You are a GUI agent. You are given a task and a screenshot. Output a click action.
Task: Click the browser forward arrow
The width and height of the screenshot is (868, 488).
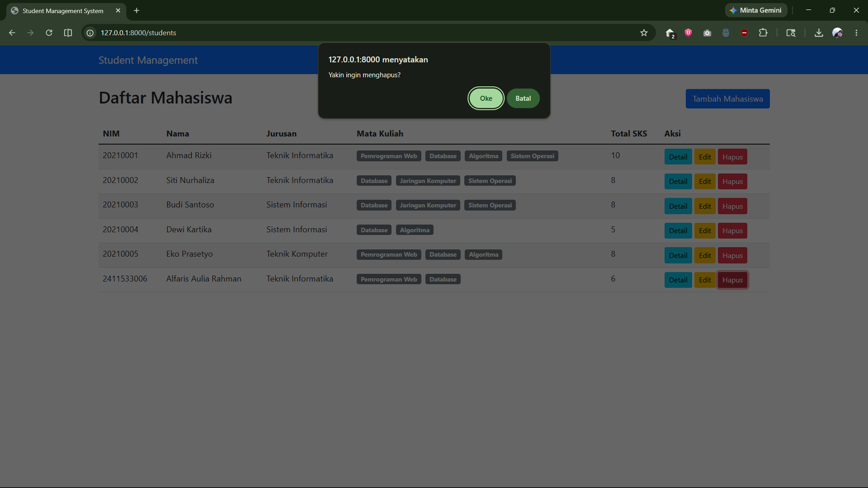[30, 33]
